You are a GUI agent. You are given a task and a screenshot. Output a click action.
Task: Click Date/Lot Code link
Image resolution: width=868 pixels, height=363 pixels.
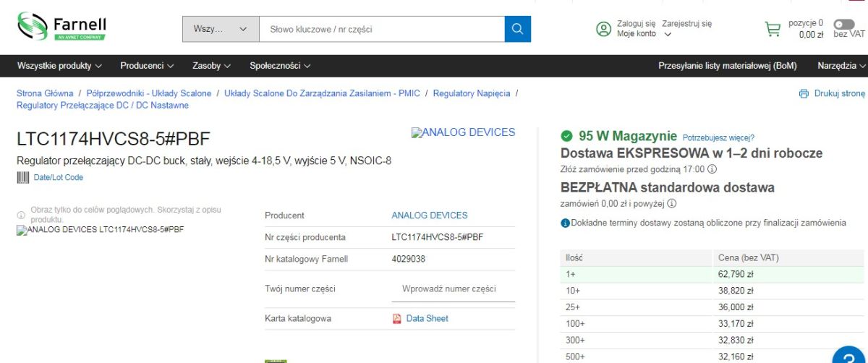pyautogui.click(x=59, y=177)
